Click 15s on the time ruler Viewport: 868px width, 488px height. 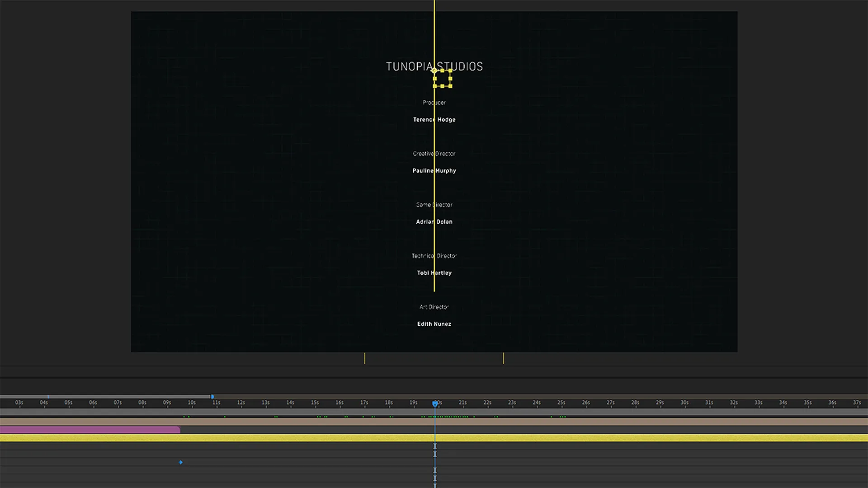pyautogui.click(x=315, y=402)
